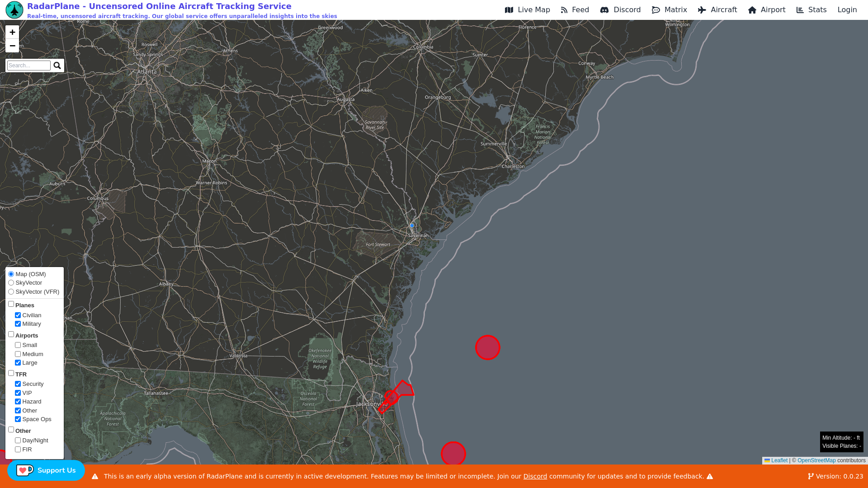Uncheck Security TFR layer
Screen dimensions: 868x488
point(18,384)
